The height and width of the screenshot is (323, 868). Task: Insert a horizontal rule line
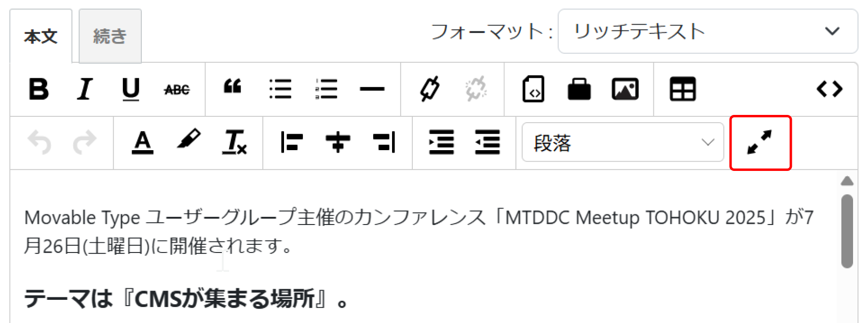(372, 89)
